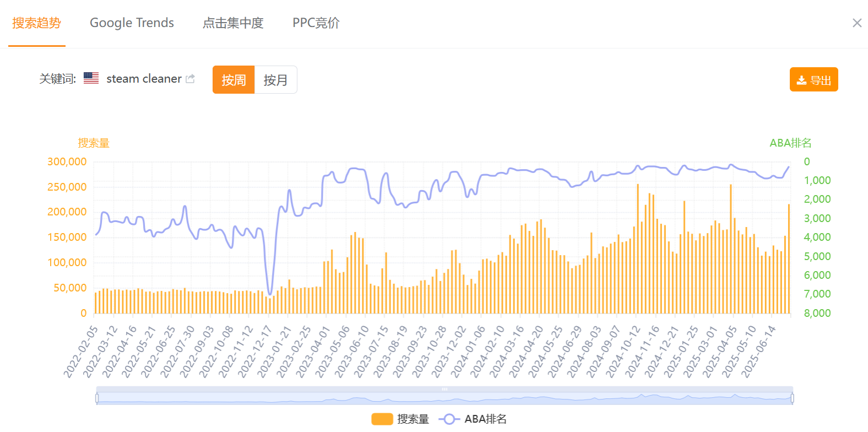Click the zoom slider top grip
This screenshot has height=432, width=868.
[444, 389]
